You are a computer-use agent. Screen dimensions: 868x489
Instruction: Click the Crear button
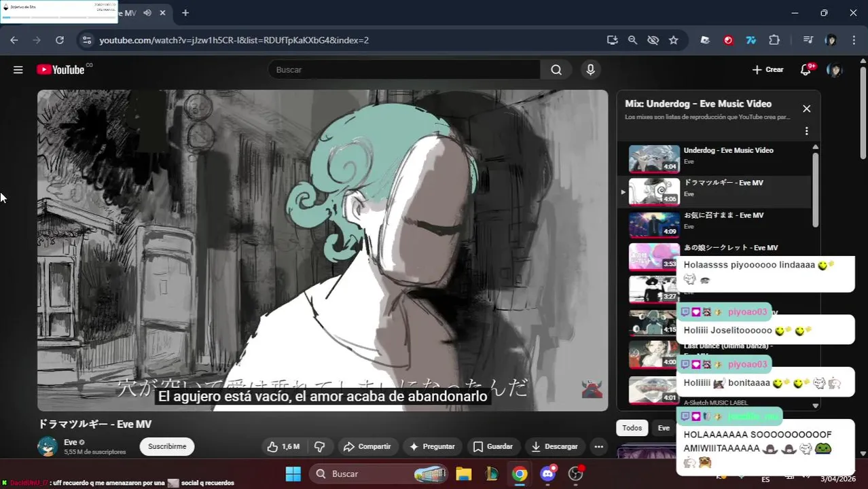click(x=767, y=69)
